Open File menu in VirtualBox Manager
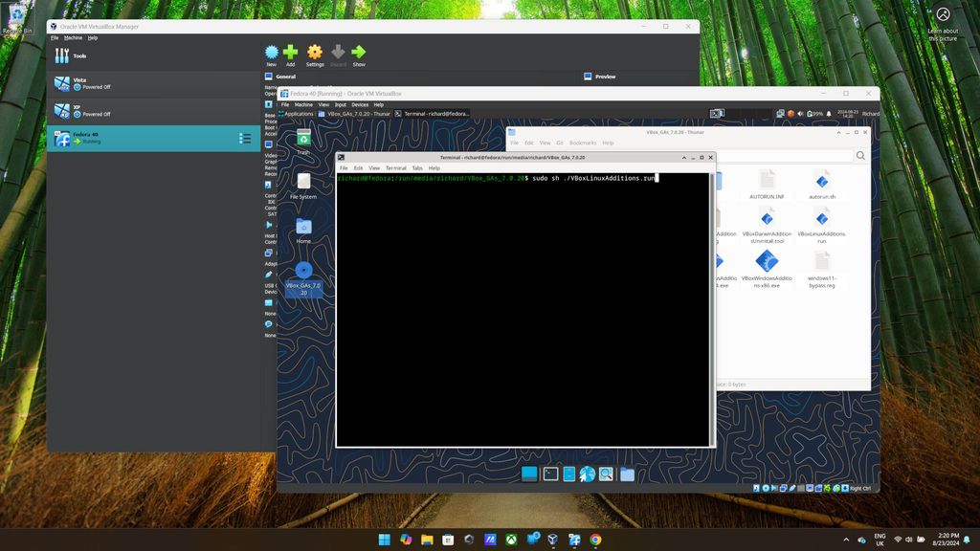The height and width of the screenshot is (551, 980). [x=55, y=38]
